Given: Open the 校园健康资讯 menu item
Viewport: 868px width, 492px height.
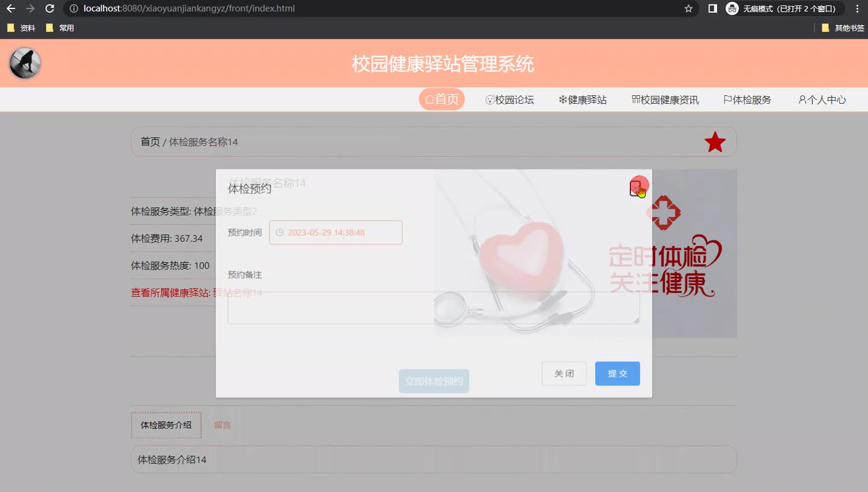Looking at the screenshot, I should click(665, 100).
